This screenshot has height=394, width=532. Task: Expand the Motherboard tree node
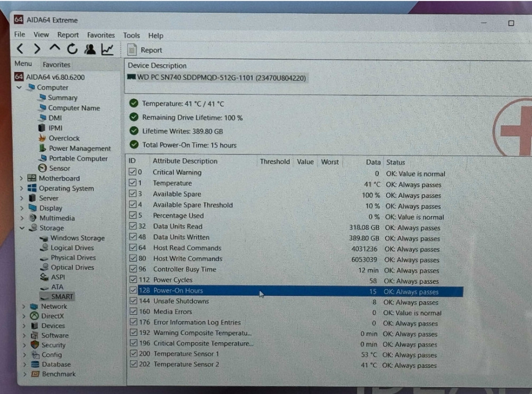(21, 178)
